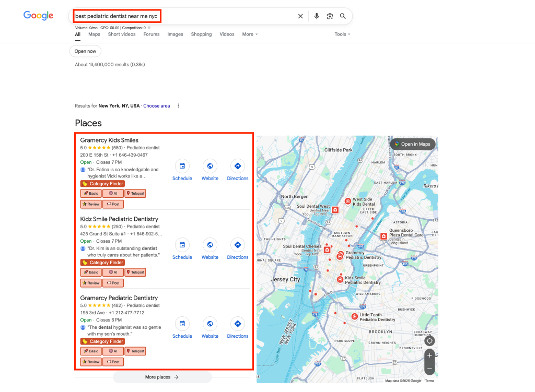
Task: Submit search with magnifying glass icon
Action: 343,16
